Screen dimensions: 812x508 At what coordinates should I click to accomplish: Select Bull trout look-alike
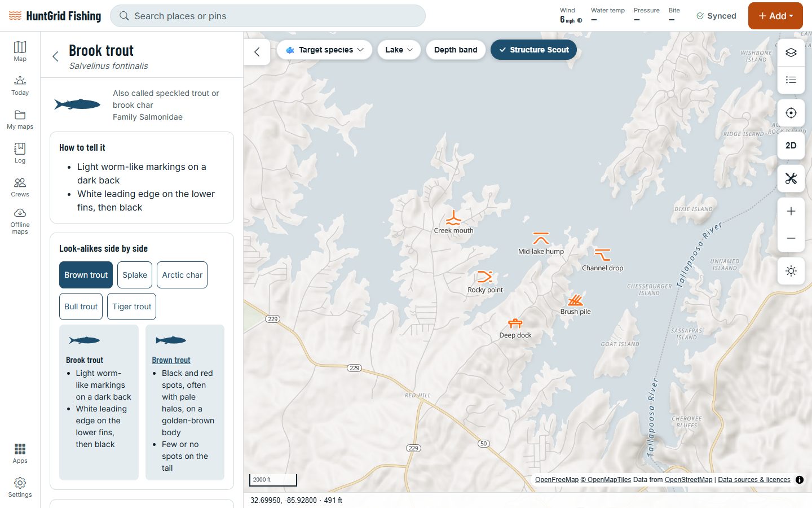click(x=81, y=306)
